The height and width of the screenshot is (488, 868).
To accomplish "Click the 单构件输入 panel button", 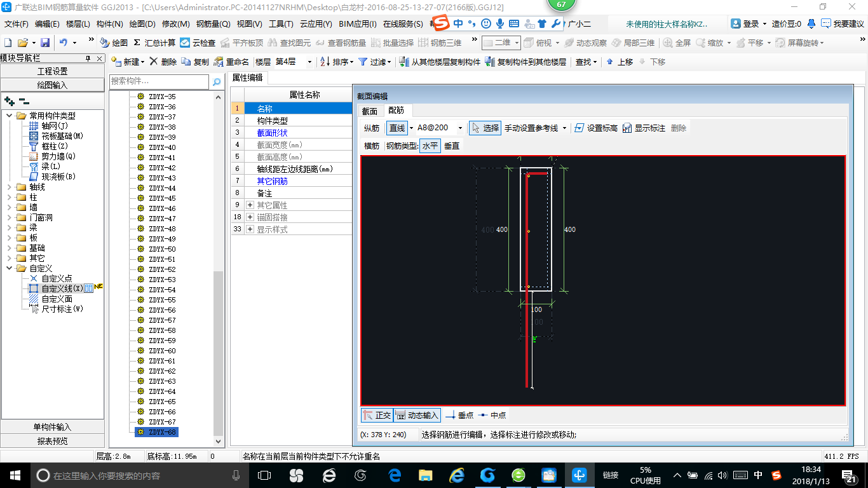I will [52, 427].
